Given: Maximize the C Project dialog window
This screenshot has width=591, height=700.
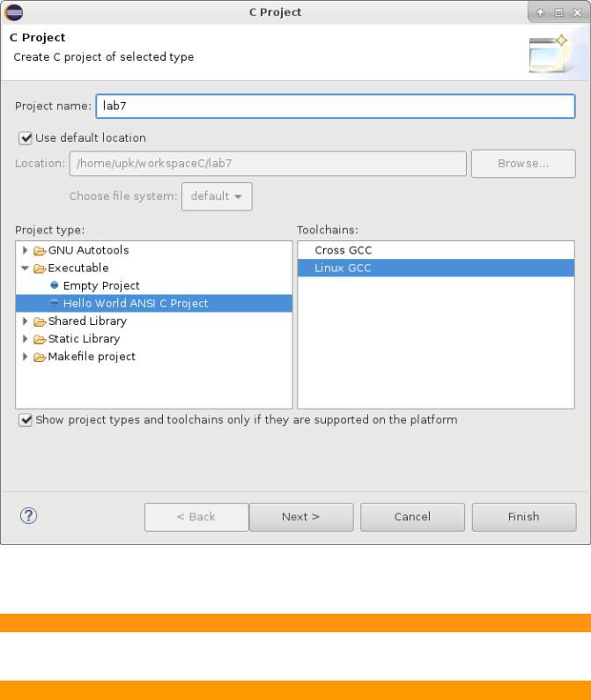Looking at the screenshot, I should coord(558,12).
